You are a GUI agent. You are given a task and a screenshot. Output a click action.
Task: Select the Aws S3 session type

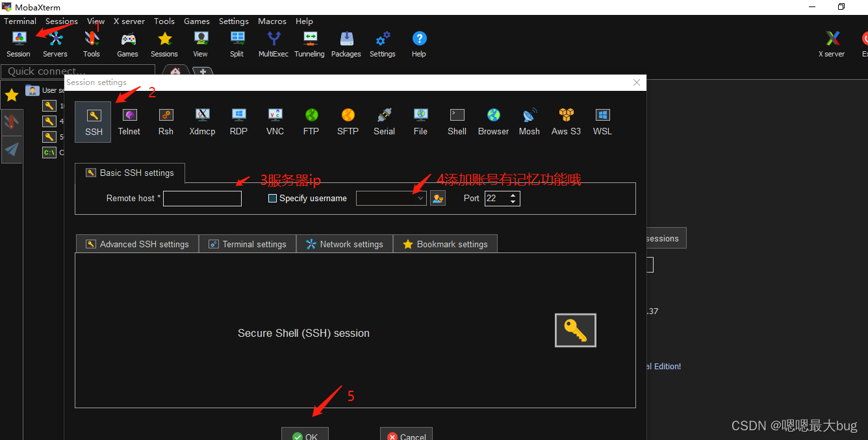pos(566,122)
